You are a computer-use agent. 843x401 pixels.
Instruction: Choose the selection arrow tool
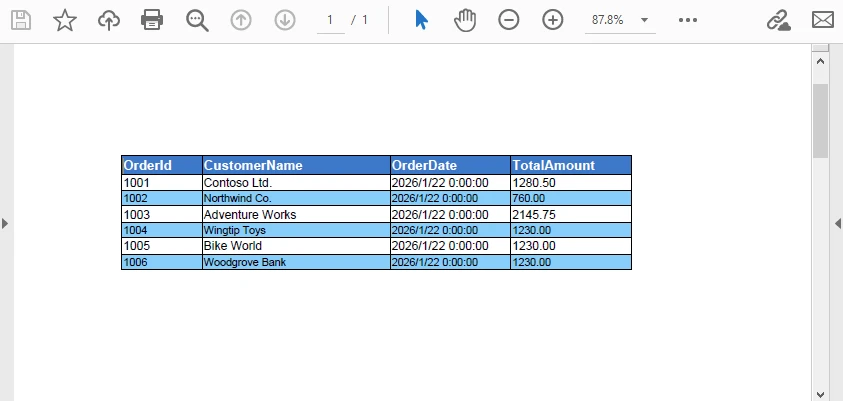tap(422, 20)
